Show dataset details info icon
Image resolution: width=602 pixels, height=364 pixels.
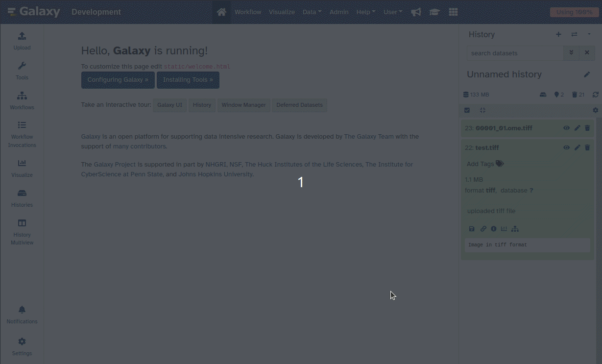click(493, 229)
